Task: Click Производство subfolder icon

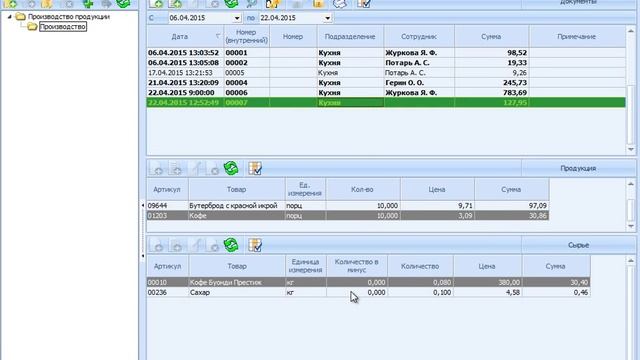Action: tap(33, 27)
